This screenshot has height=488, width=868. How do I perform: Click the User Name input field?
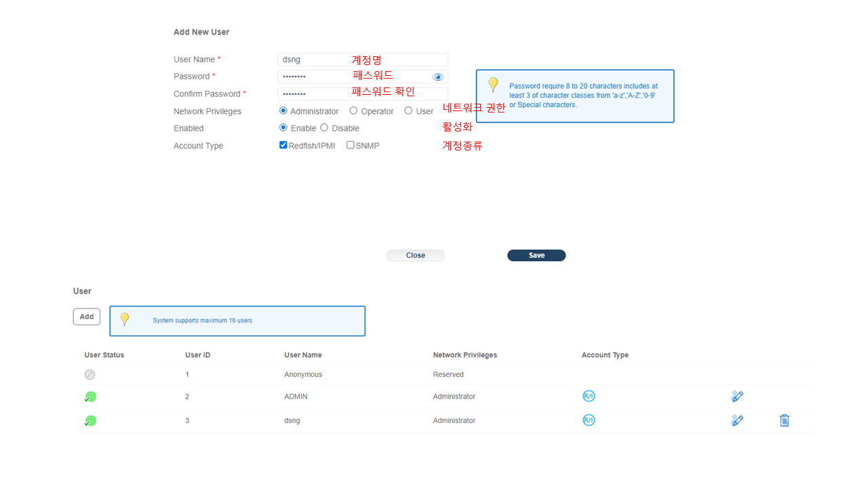(363, 60)
